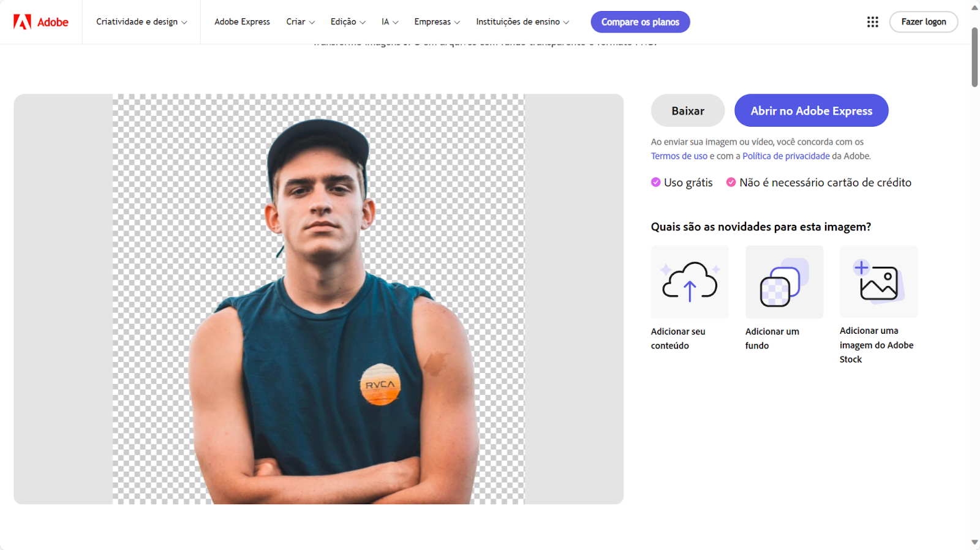Click Adicionar seu conteúdo label
The height and width of the screenshot is (550, 980).
[678, 339]
